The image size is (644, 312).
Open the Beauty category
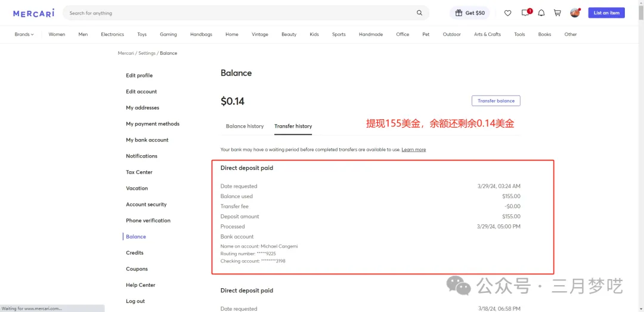tap(289, 35)
